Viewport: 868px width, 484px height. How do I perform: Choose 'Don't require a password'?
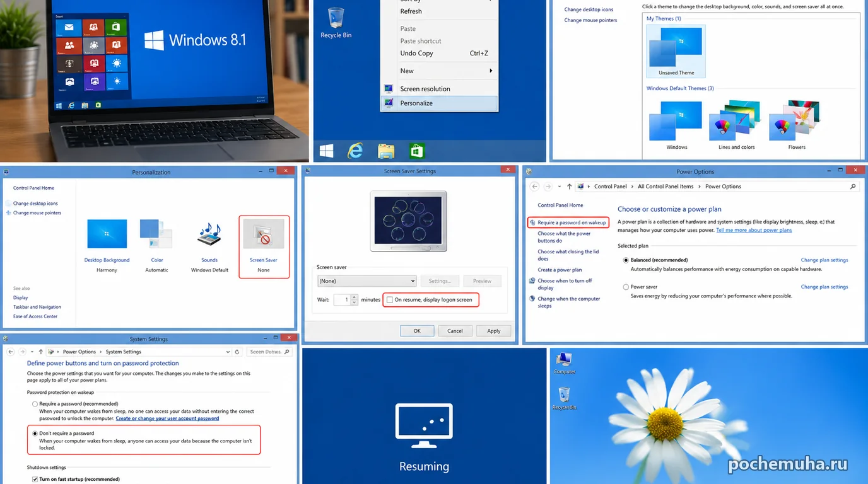(x=35, y=434)
